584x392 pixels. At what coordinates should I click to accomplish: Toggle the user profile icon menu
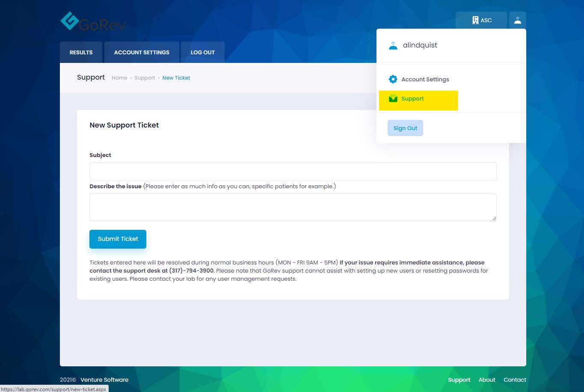pos(517,20)
